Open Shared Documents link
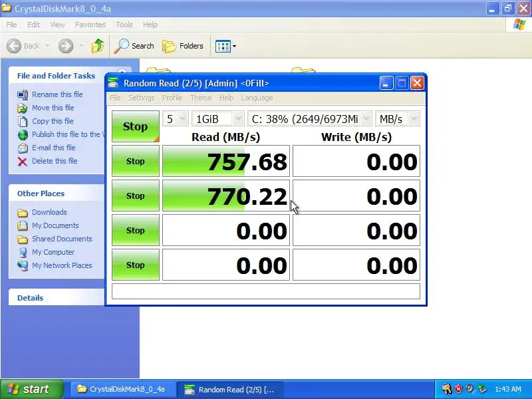Screen dimensions: 532x399 pos(62,239)
